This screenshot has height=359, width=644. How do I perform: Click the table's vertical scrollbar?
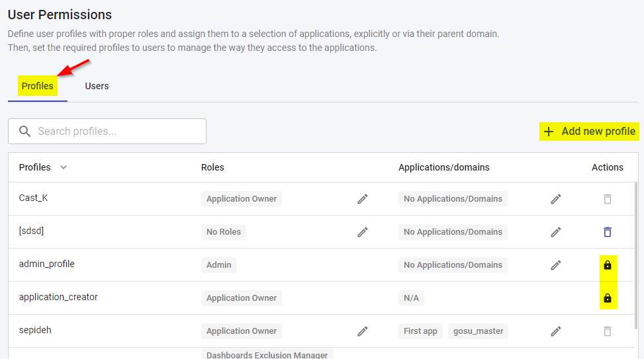635,264
